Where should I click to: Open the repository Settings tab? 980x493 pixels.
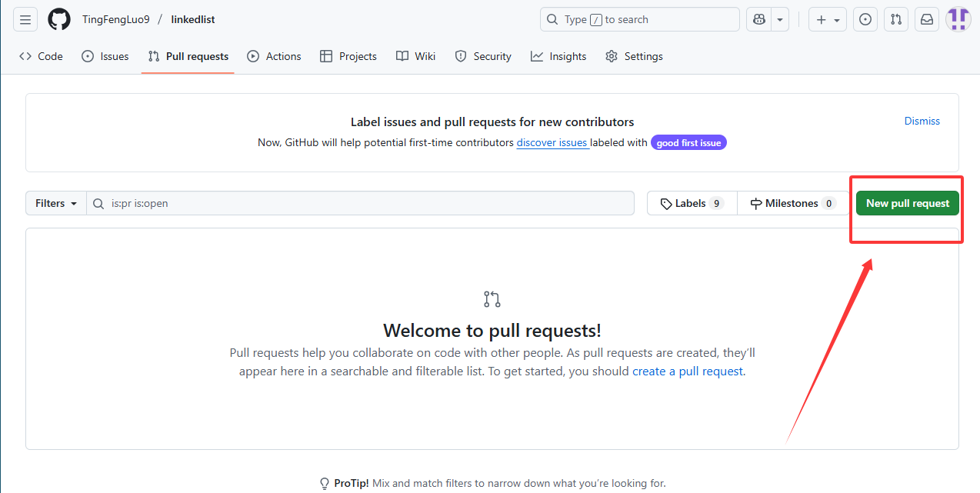pyautogui.click(x=634, y=56)
